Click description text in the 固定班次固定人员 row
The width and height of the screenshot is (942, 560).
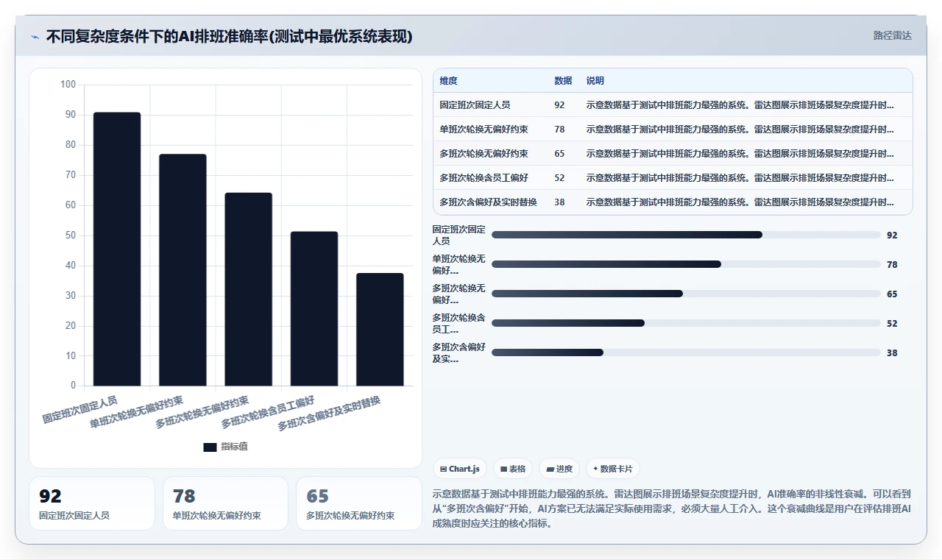740,105
